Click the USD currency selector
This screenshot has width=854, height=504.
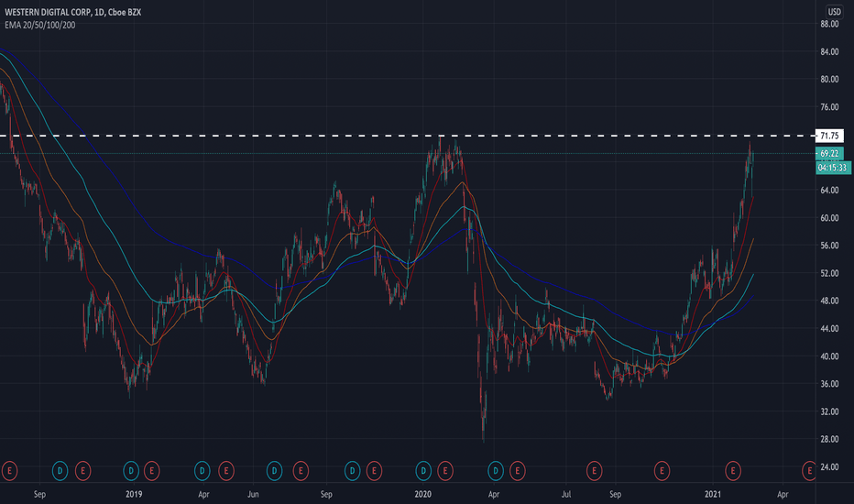pos(835,11)
